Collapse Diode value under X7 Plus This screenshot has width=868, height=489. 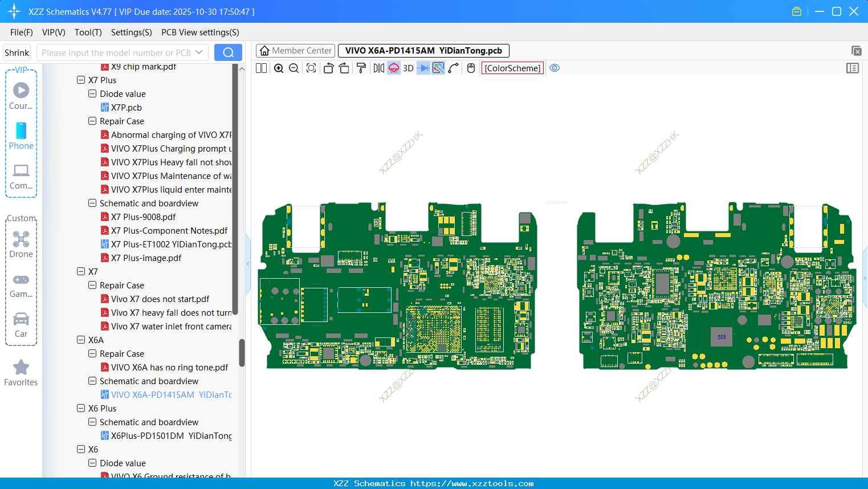tap(92, 94)
